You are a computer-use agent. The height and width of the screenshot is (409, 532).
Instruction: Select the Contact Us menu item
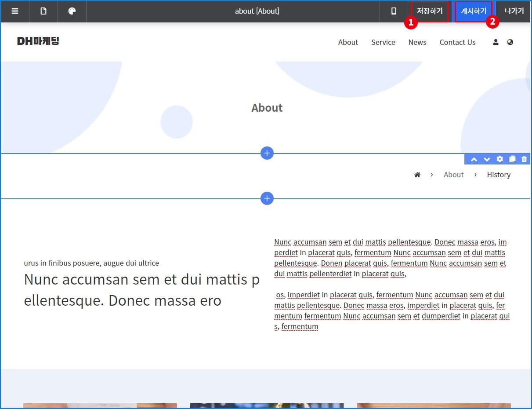pyautogui.click(x=457, y=42)
